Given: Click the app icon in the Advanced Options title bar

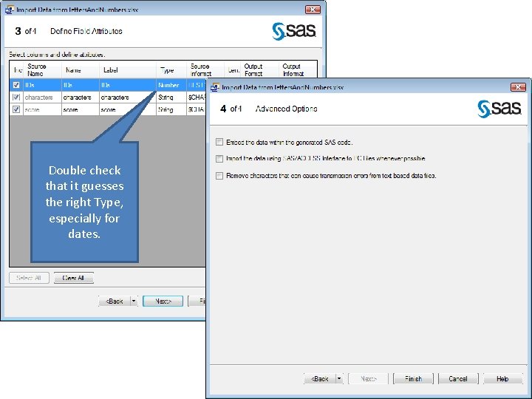Looking at the screenshot, I should 215,87.
